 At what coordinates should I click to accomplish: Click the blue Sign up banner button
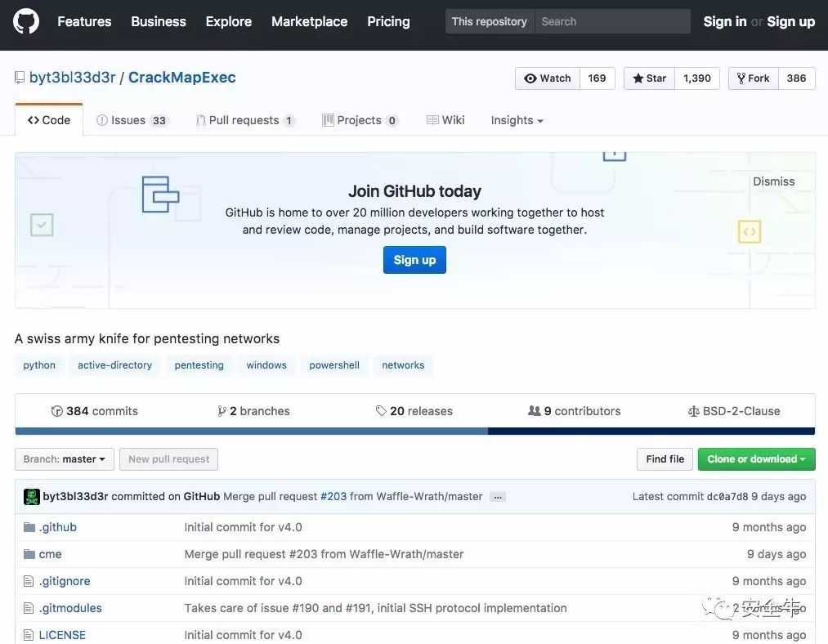(x=414, y=260)
